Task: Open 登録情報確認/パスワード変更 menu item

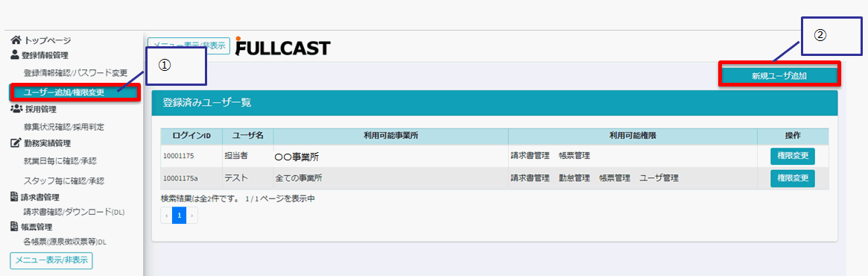Action: coord(76,73)
